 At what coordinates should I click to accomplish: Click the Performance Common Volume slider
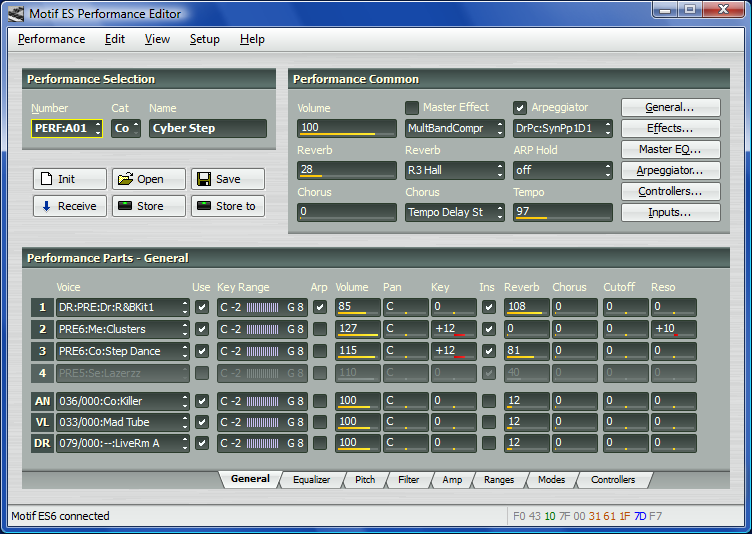coord(346,128)
